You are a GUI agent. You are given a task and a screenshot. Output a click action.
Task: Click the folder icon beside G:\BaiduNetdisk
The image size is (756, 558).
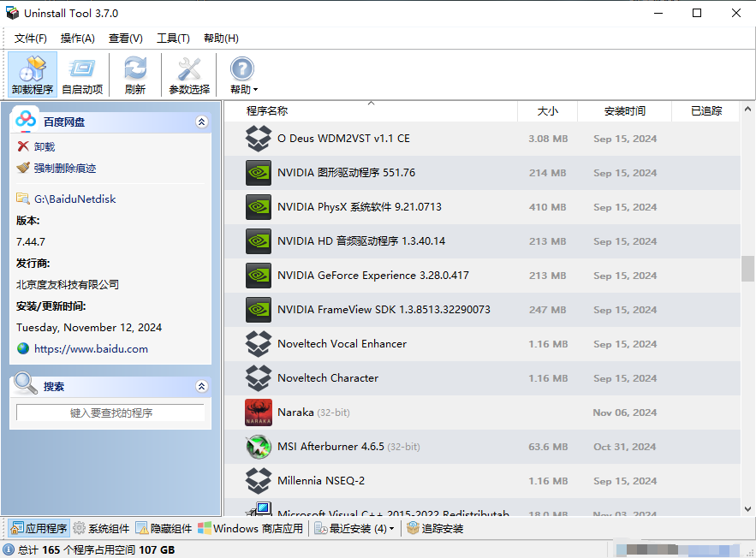pos(22,199)
